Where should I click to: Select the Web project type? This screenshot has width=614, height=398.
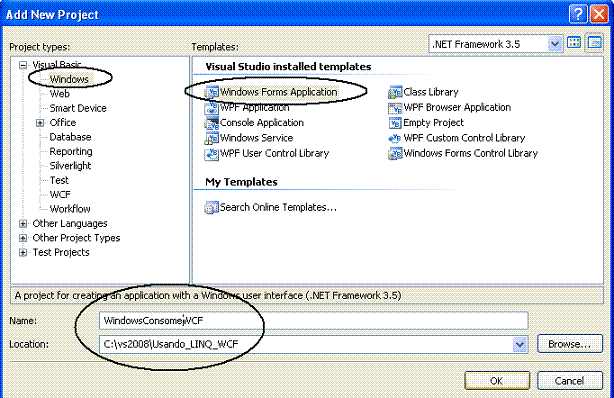point(60,94)
